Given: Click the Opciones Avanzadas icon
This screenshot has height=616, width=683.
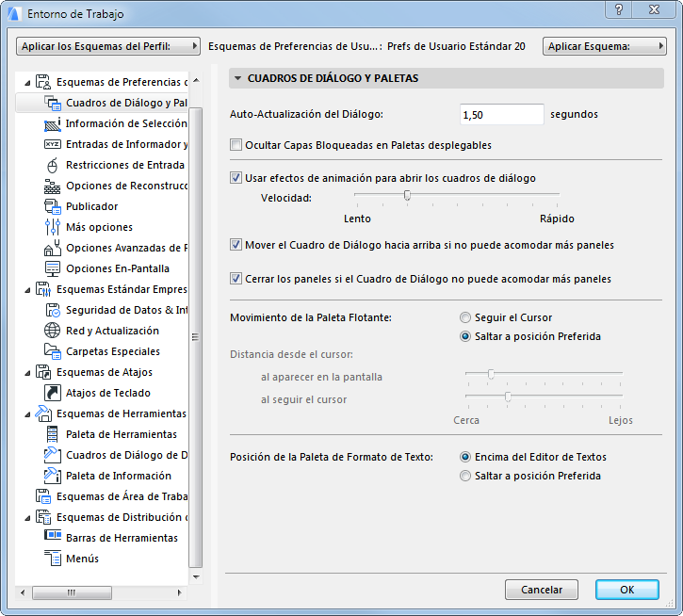Looking at the screenshot, I should click(53, 248).
